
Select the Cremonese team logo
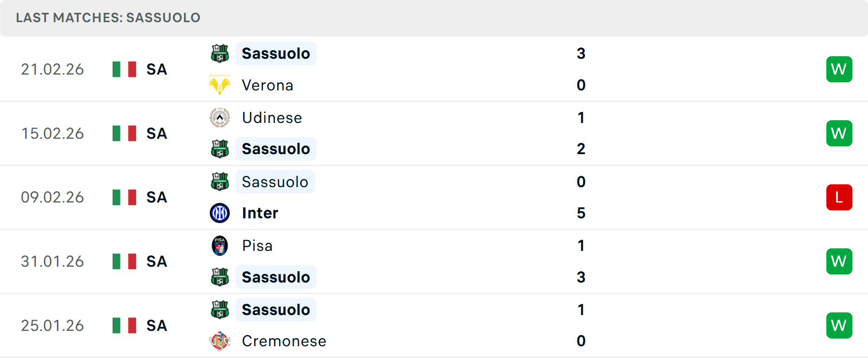tap(220, 341)
